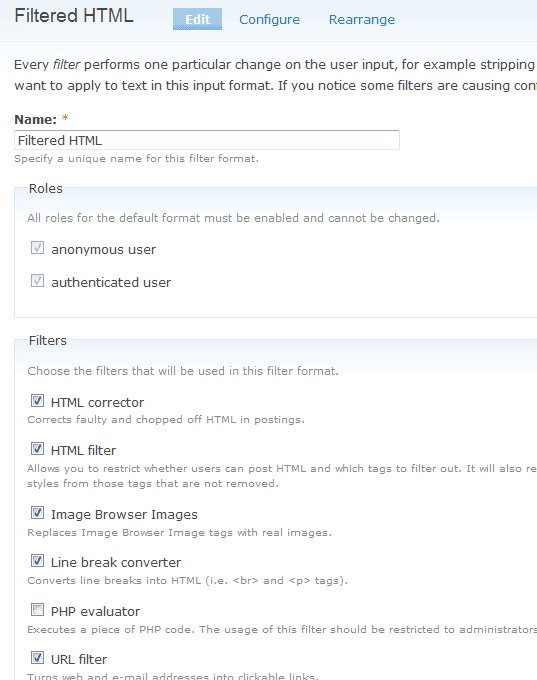Open the Rearrange tab
The height and width of the screenshot is (680, 537).
362,20
